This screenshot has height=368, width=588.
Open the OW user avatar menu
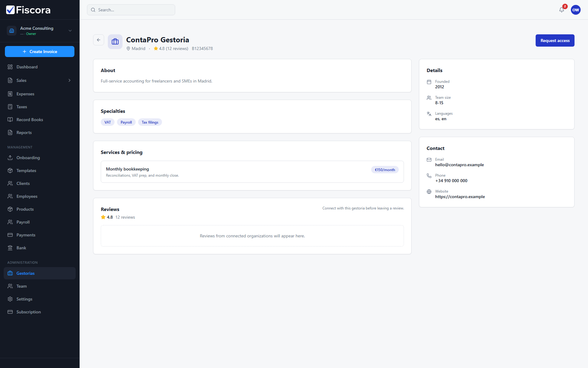point(576,10)
